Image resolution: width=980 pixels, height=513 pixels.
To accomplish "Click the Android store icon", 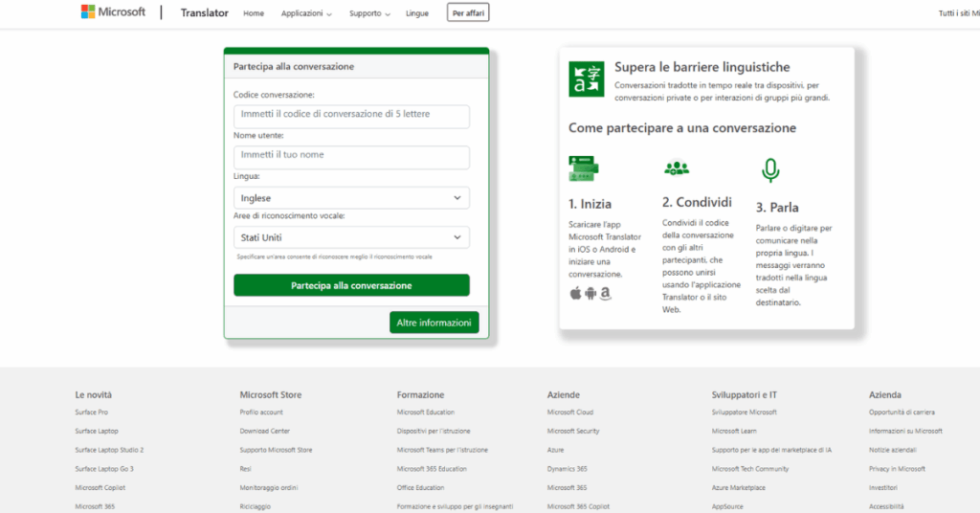I will click(x=590, y=293).
